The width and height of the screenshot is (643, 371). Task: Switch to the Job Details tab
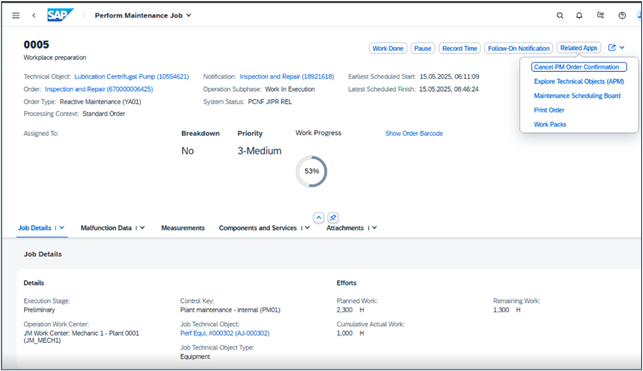[x=34, y=228]
